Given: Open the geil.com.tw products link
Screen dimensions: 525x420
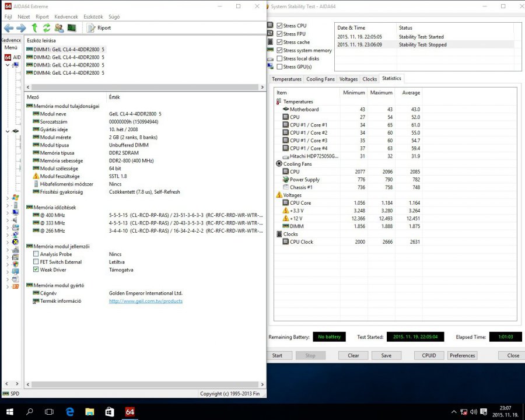Looking at the screenshot, I should pyautogui.click(x=146, y=301).
